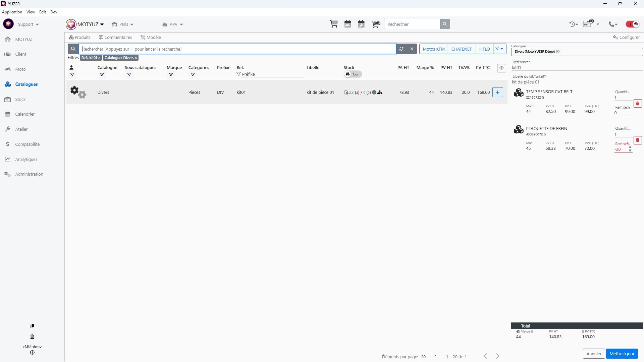The image size is (644, 362).
Task: Open the shopping cart icon
Action: point(334,24)
